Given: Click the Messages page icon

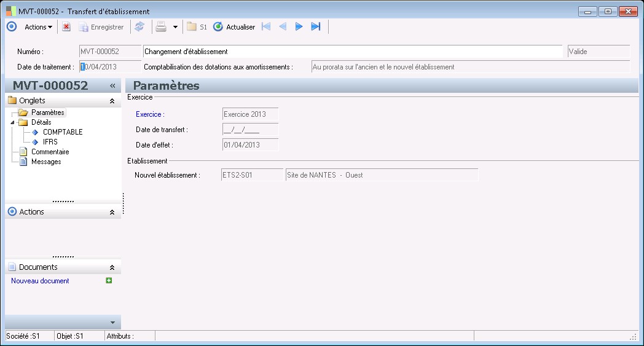Looking at the screenshot, I should [23, 162].
